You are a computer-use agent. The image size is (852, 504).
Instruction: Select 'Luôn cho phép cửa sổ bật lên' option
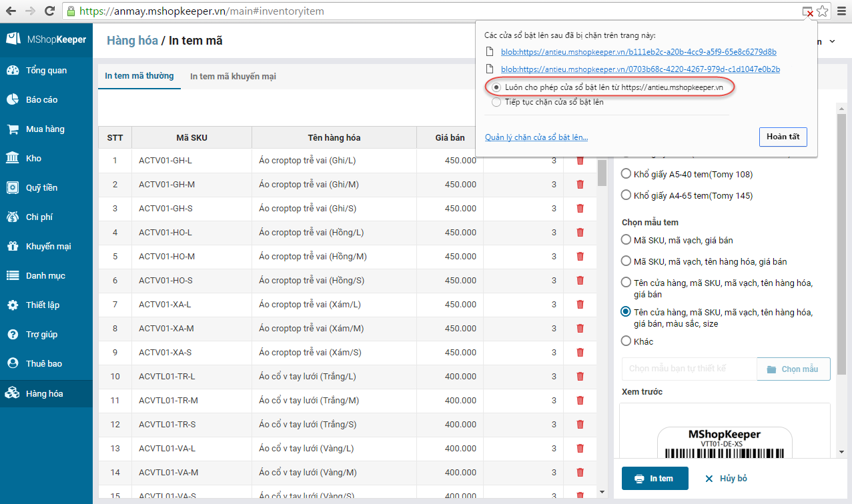[496, 87]
